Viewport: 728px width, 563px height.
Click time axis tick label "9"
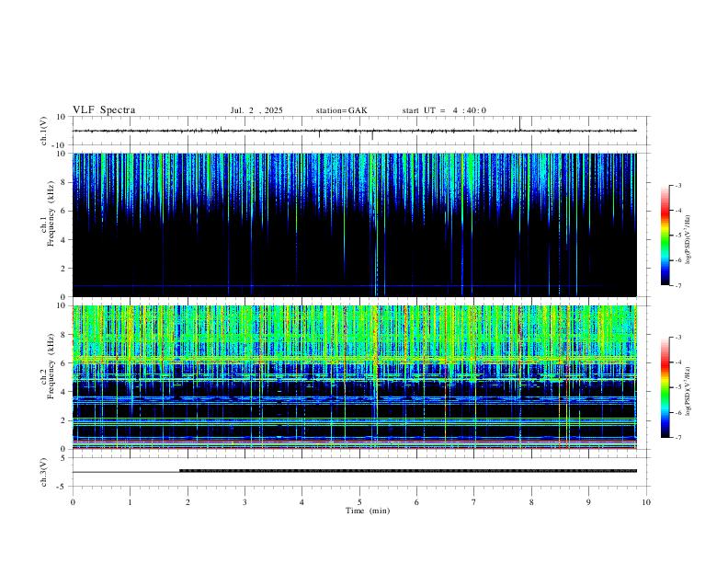588,502
